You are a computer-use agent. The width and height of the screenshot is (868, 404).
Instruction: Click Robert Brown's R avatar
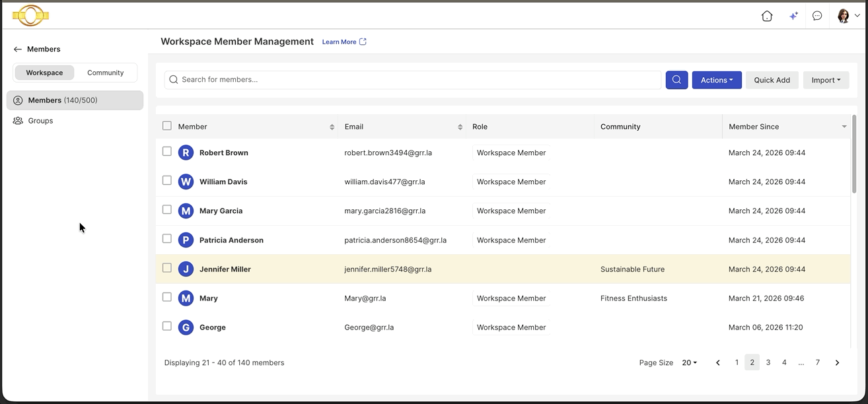point(186,152)
